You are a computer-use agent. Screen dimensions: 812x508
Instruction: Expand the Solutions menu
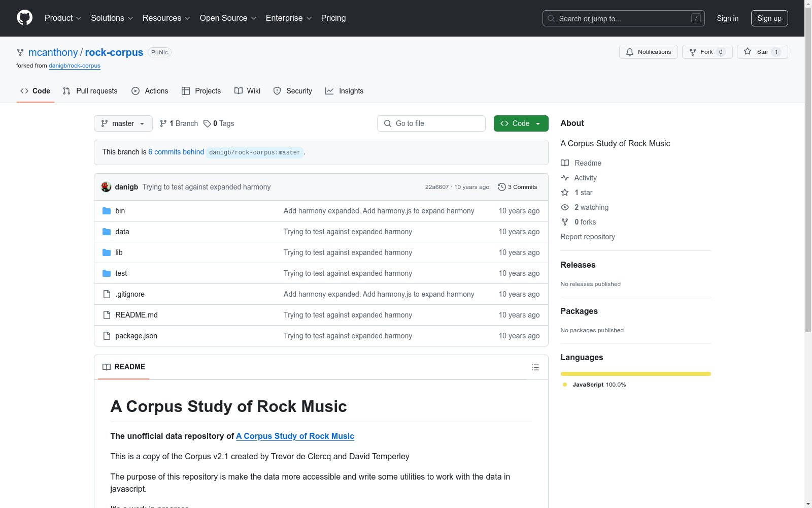[x=112, y=18]
